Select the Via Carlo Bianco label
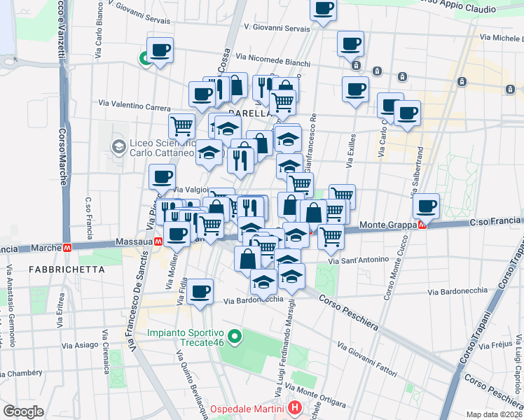 click(99, 29)
